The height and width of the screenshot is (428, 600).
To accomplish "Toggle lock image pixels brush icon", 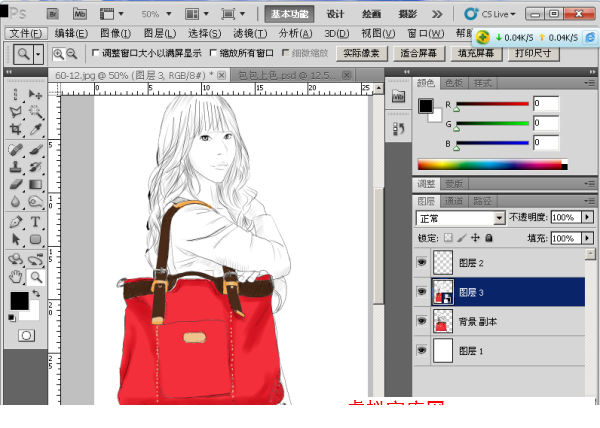I will click(x=461, y=238).
